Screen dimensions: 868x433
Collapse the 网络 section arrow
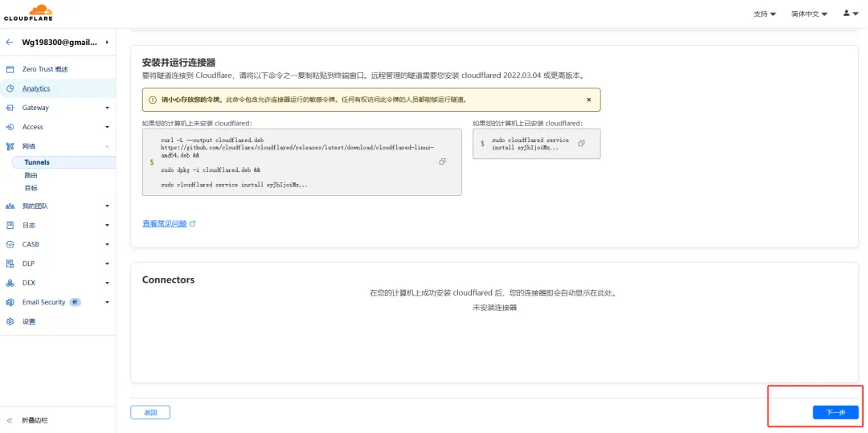click(108, 146)
